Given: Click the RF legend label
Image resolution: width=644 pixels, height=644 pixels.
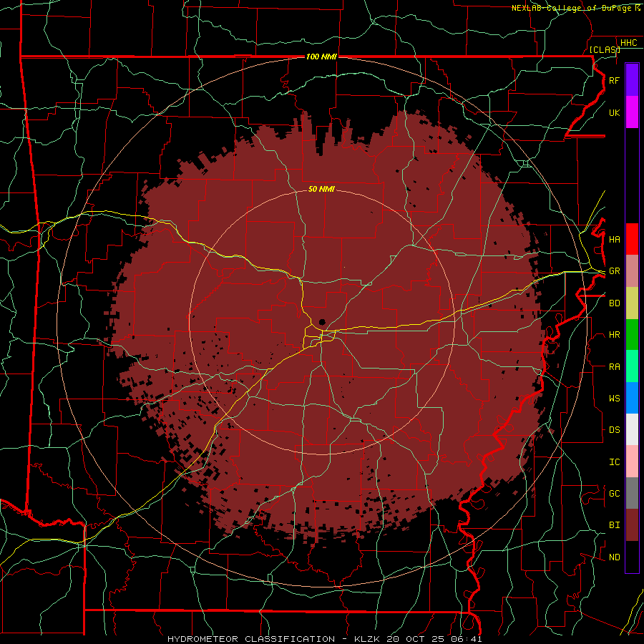Looking at the screenshot, I should pos(614,80).
